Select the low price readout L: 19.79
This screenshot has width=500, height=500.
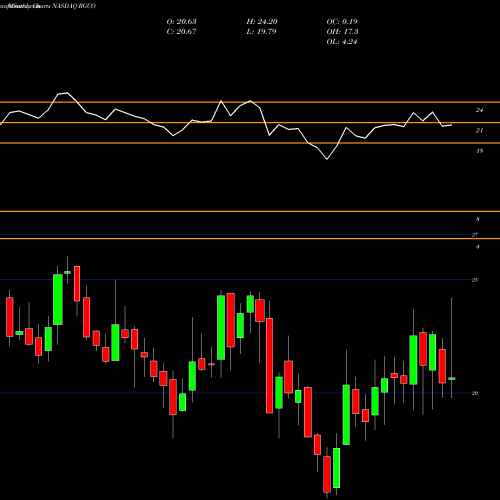[x=261, y=32]
